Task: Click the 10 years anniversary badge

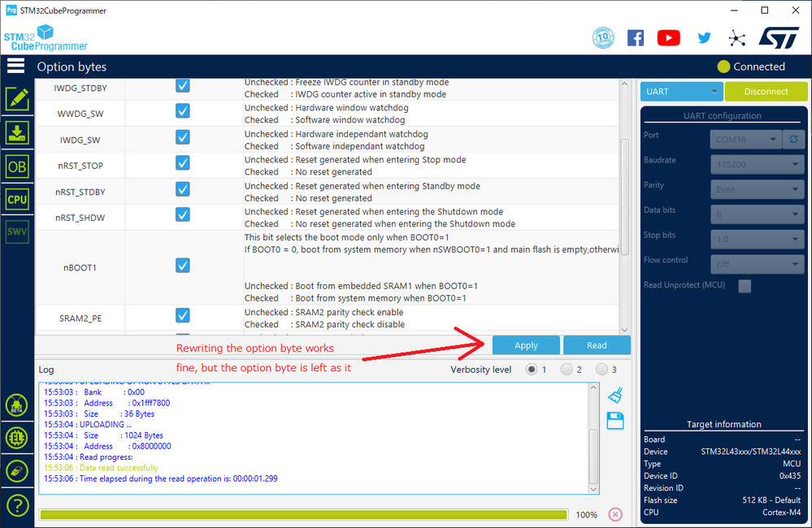Action: [603, 38]
